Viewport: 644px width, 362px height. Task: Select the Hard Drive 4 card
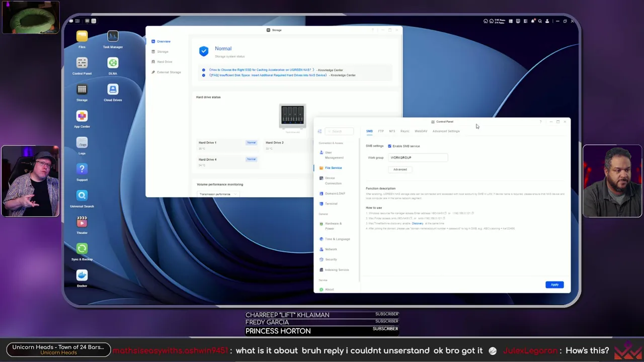point(227,162)
